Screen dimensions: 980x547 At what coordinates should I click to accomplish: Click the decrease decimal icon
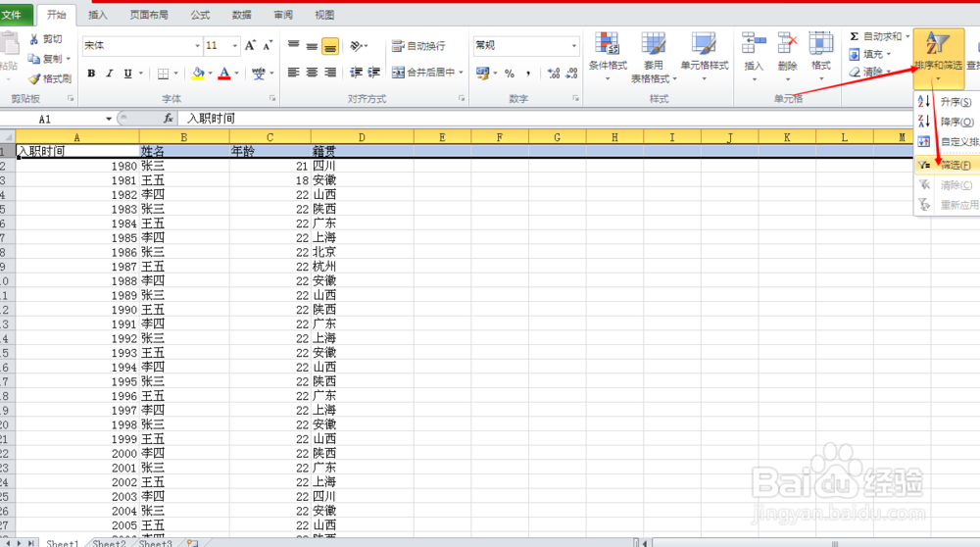coord(571,74)
